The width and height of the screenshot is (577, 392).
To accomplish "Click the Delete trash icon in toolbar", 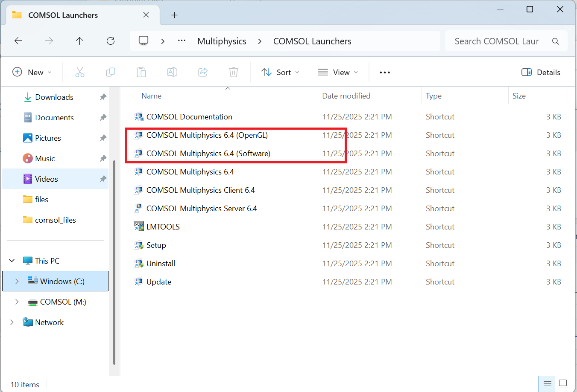I will (233, 73).
